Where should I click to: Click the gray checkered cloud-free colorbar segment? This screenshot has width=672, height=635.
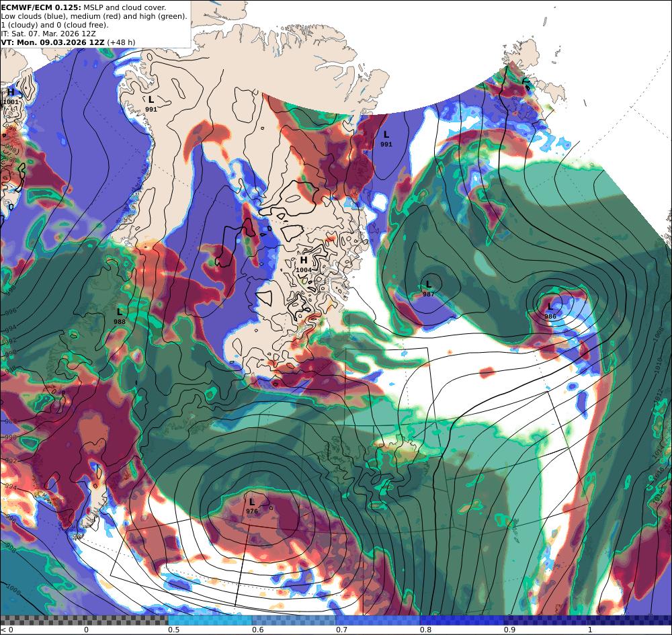[84, 620]
